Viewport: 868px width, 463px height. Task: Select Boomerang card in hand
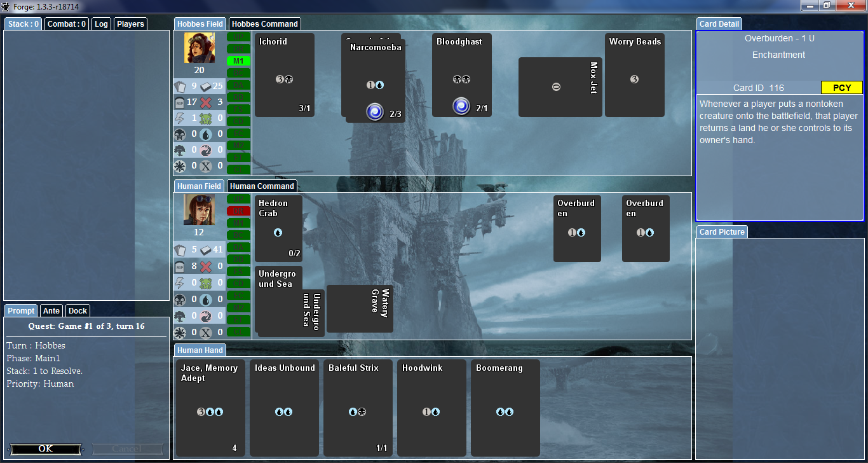click(x=505, y=408)
